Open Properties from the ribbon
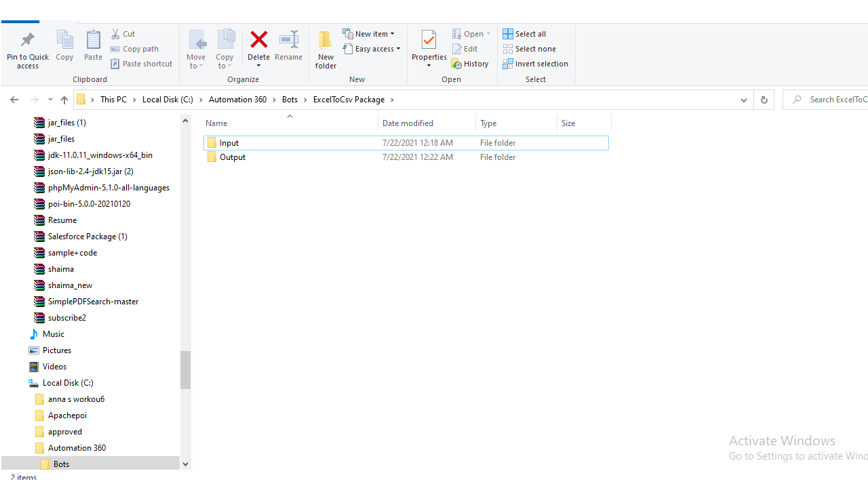 [x=429, y=41]
